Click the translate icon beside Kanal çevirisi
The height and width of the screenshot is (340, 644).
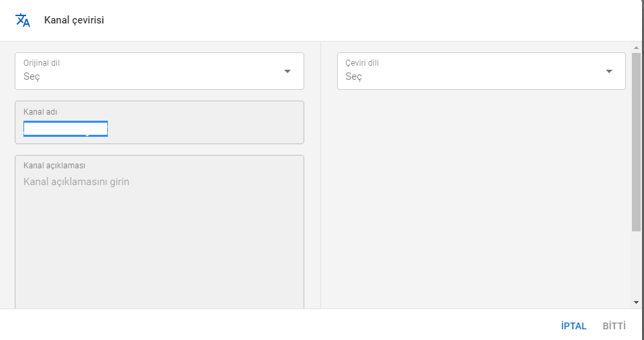(x=23, y=20)
